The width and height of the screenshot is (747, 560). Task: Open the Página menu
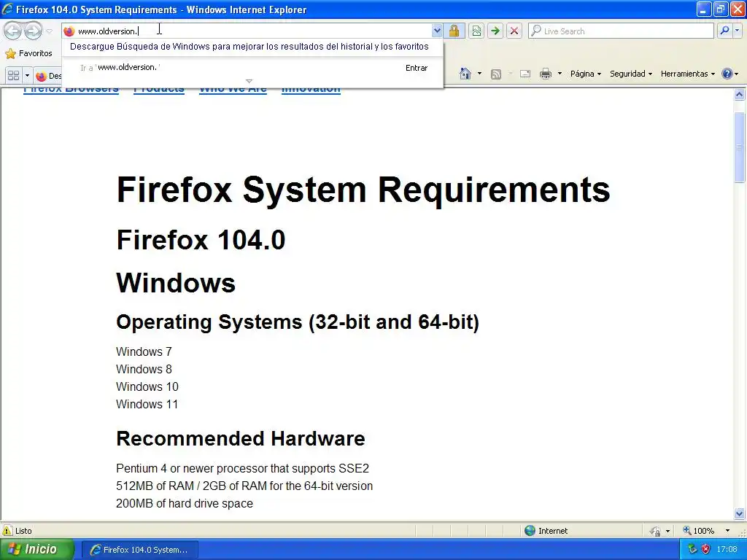586,74
